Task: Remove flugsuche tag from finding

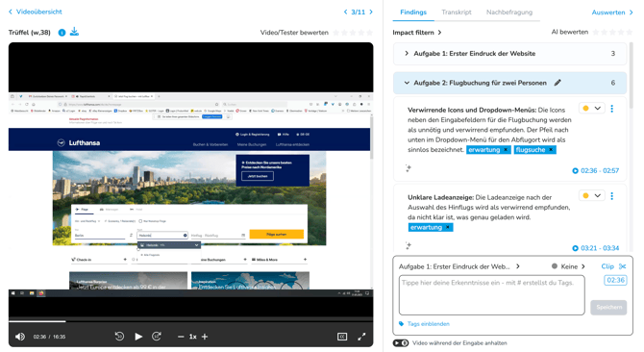Action: click(551, 150)
